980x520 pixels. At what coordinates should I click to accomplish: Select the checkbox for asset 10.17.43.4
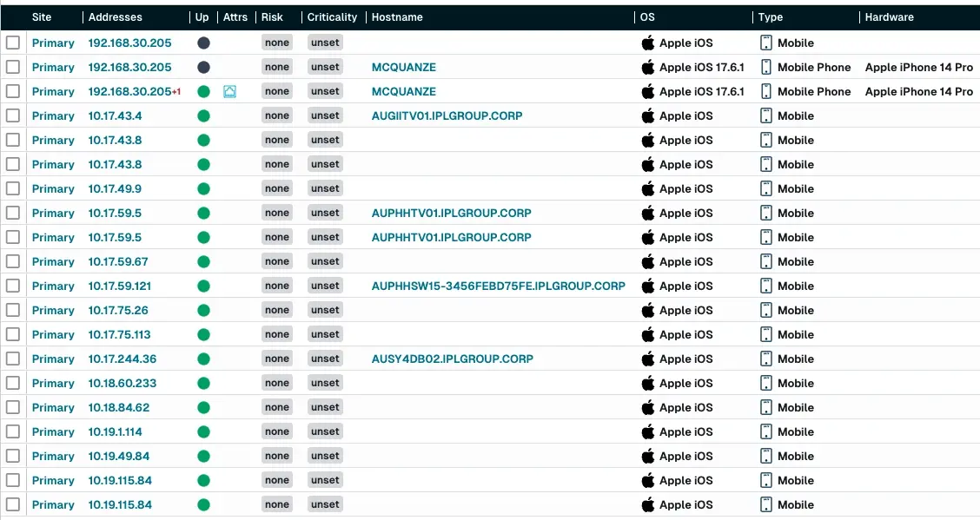[x=12, y=115]
